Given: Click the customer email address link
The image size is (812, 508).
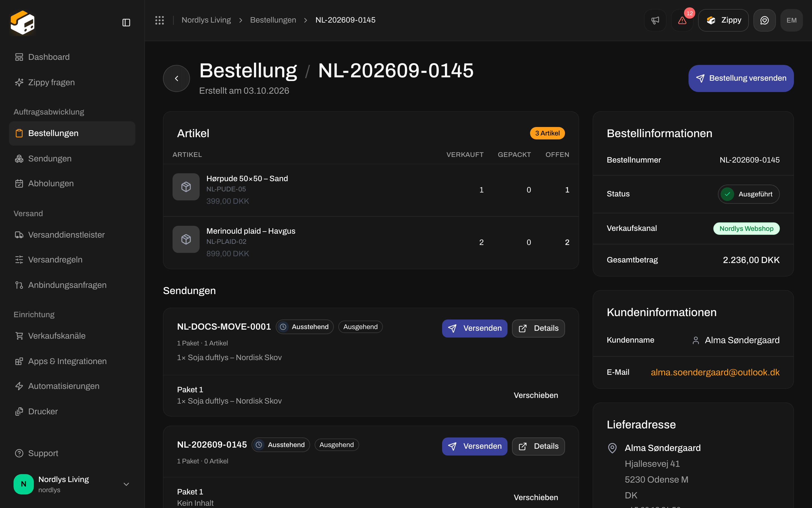Looking at the screenshot, I should click(x=715, y=372).
